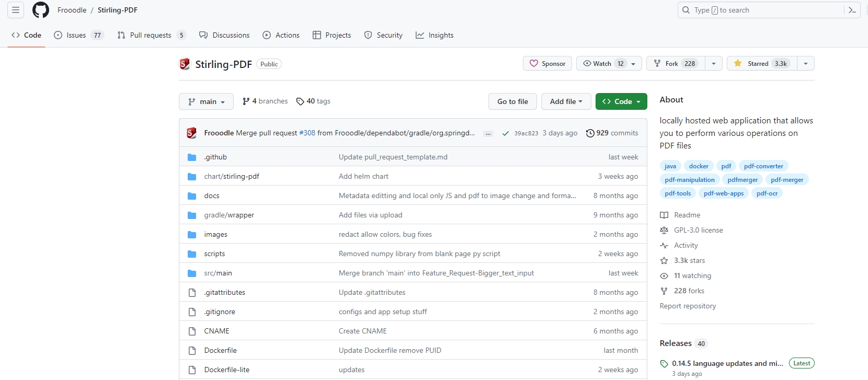
Task: Click the Dockerfile file icon
Action: click(192, 351)
